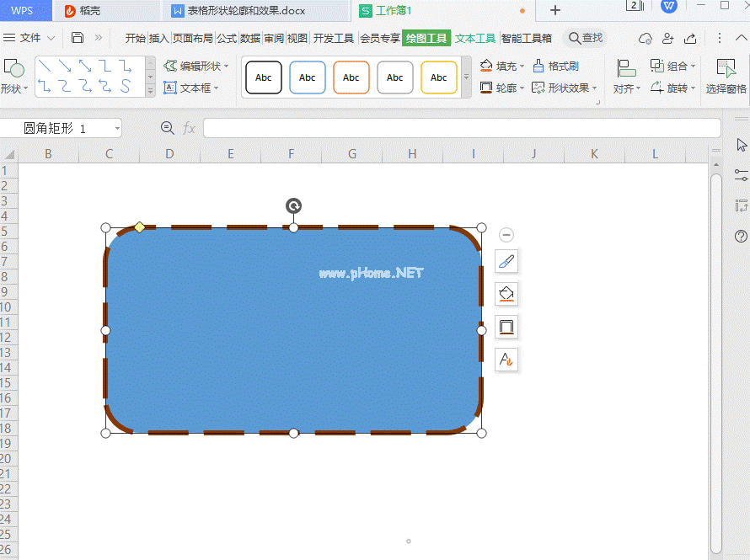Click the Edit Shape (编辑形状) icon
The width and height of the screenshot is (750, 560).
tap(170, 66)
